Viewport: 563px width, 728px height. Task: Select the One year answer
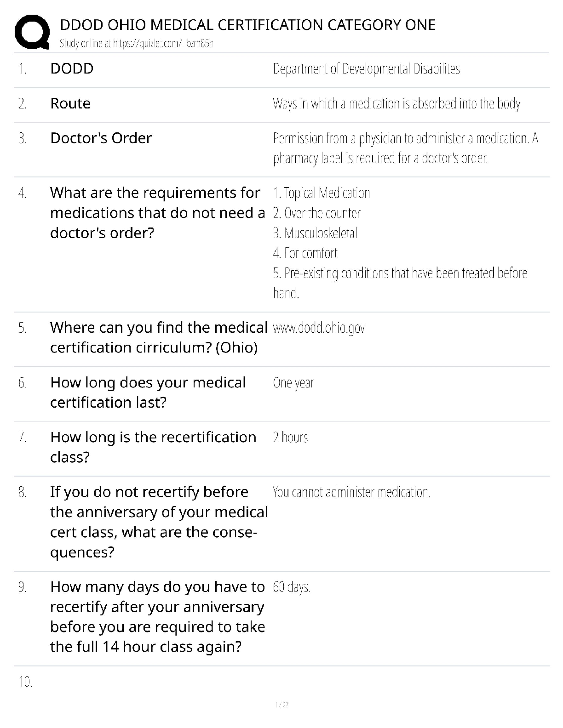[x=293, y=383]
